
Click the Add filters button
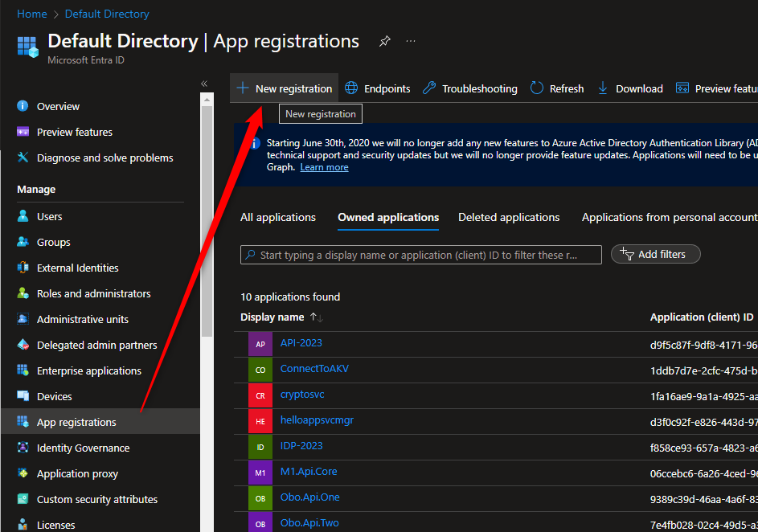click(655, 254)
